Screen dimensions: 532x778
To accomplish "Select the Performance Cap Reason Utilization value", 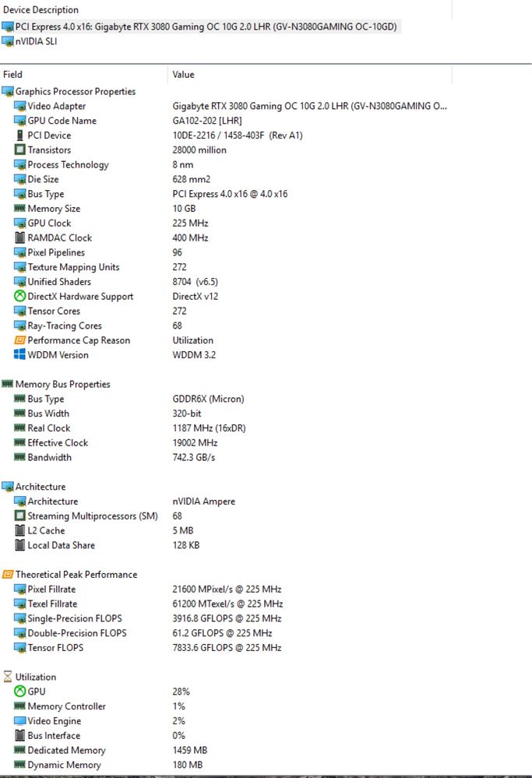I will [192, 340].
